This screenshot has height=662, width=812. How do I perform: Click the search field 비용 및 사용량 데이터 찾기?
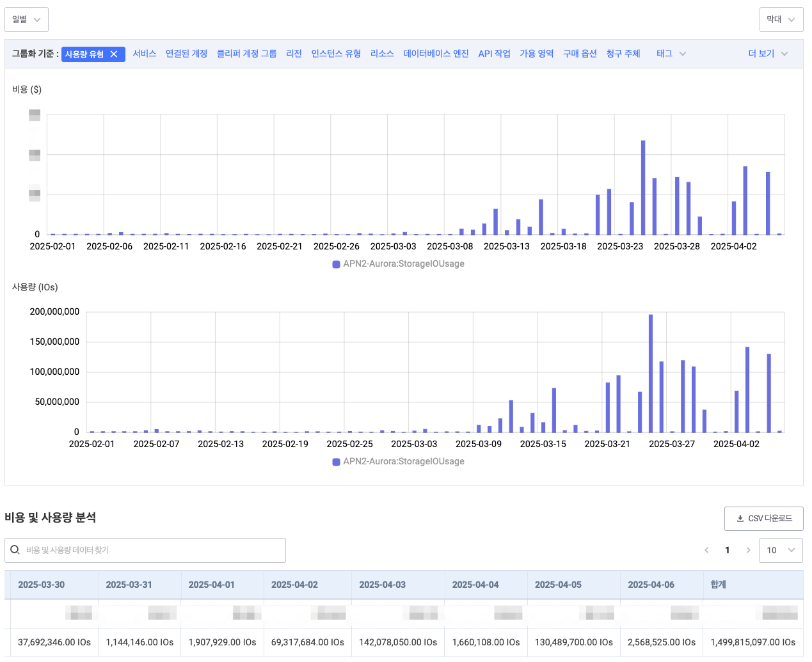145,550
